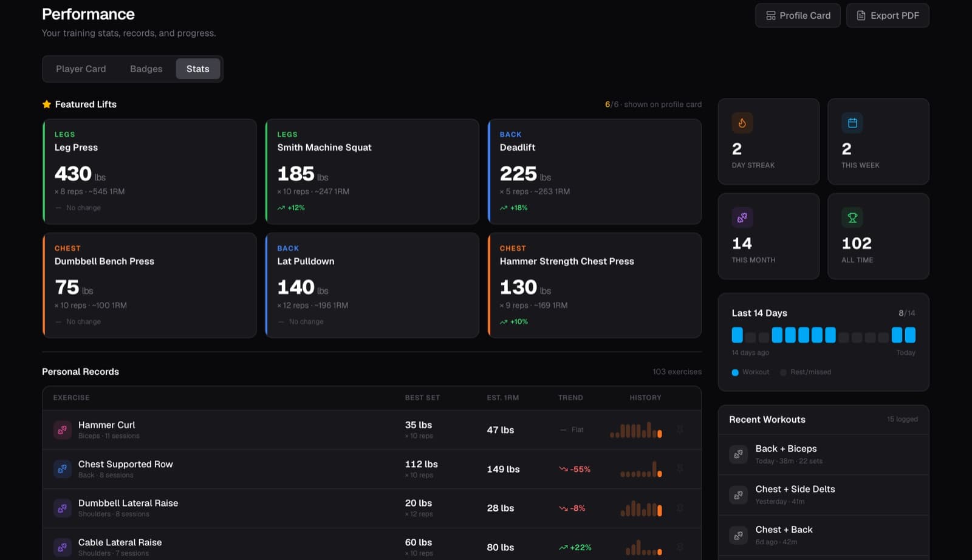972x560 pixels.
Task: Click the 14 days ago workout bar
Action: (x=737, y=335)
